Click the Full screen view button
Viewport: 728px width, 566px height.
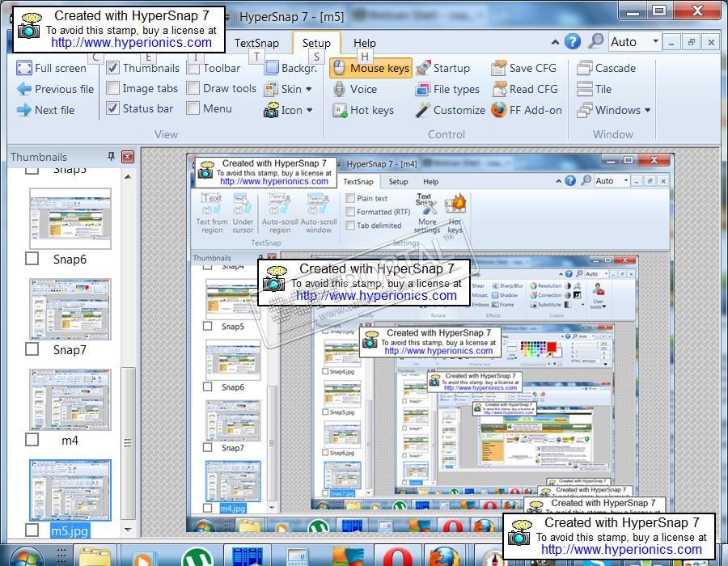51,68
